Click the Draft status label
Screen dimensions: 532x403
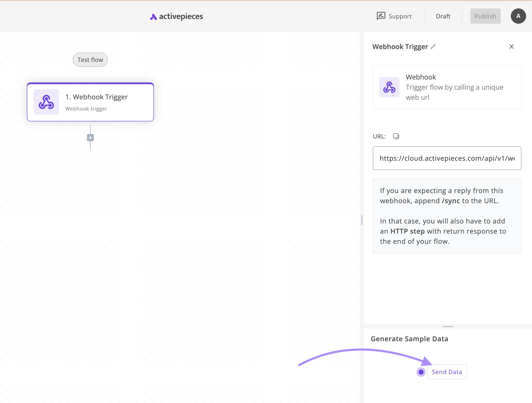(x=443, y=16)
